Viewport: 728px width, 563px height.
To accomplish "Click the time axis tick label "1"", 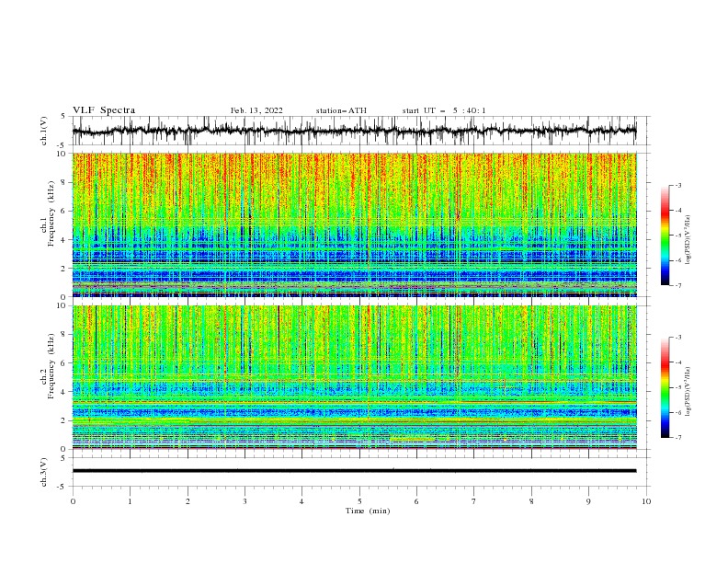I will [130, 501].
